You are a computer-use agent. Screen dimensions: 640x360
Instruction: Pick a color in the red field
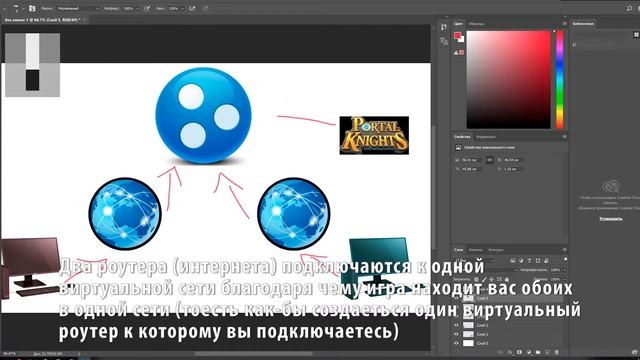(x=509, y=80)
